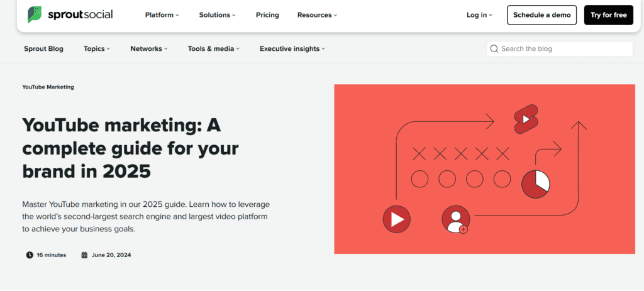Screen dimensions: 644x291
Task: Expand the Networks blog menu
Action: point(149,49)
